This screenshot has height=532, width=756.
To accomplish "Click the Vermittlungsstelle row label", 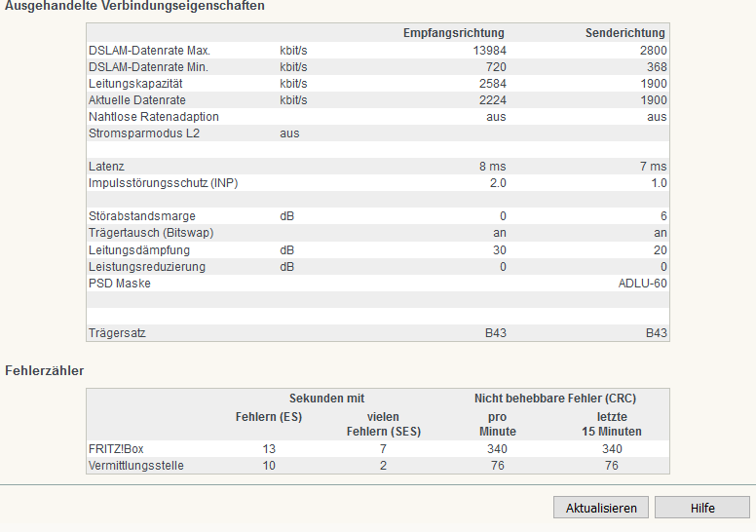I will point(136,466).
